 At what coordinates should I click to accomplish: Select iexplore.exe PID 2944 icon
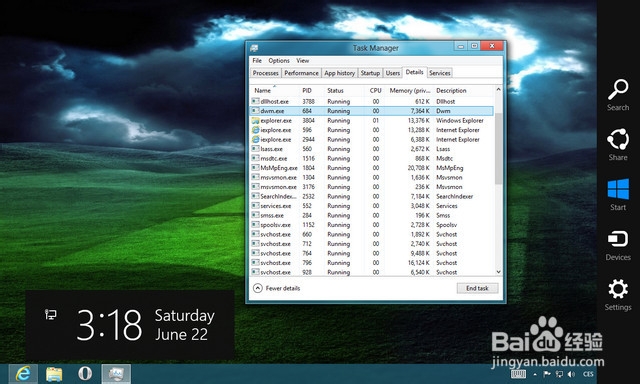(x=256, y=139)
